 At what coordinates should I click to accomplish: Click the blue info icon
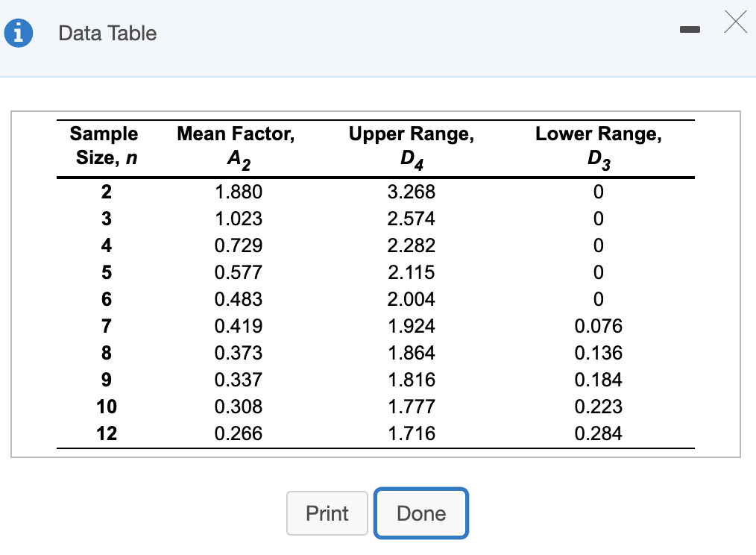tap(19, 33)
